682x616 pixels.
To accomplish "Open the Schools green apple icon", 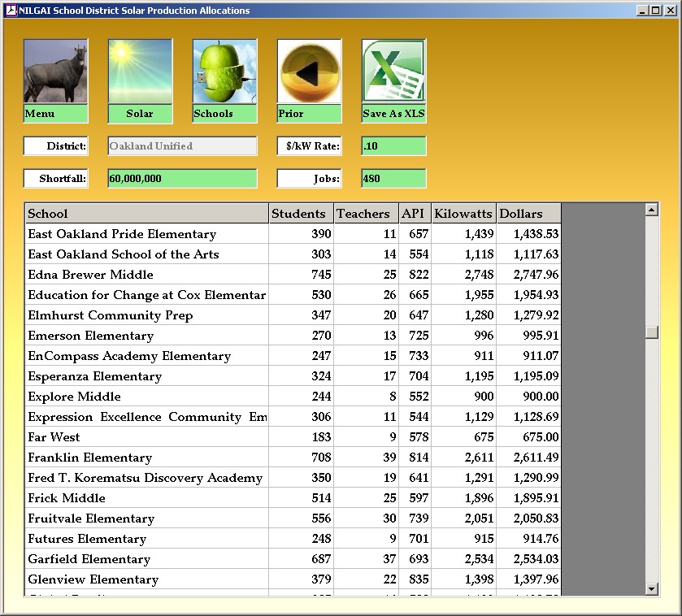I will point(224,72).
